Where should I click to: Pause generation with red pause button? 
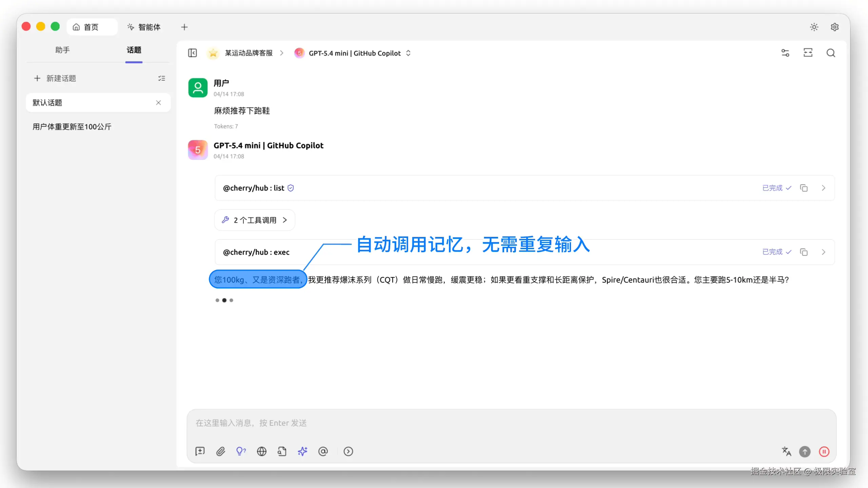coord(824,451)
